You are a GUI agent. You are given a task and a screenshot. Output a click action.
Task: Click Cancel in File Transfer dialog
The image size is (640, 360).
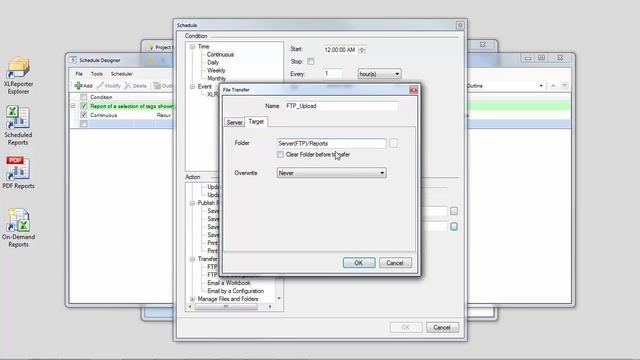[395, 263]
